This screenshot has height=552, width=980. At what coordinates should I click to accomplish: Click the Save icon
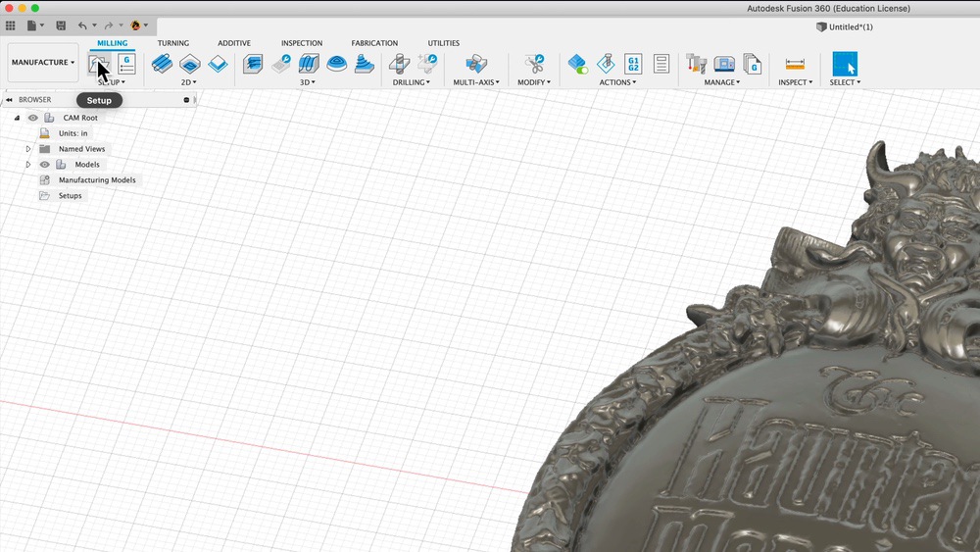[61, 25]
